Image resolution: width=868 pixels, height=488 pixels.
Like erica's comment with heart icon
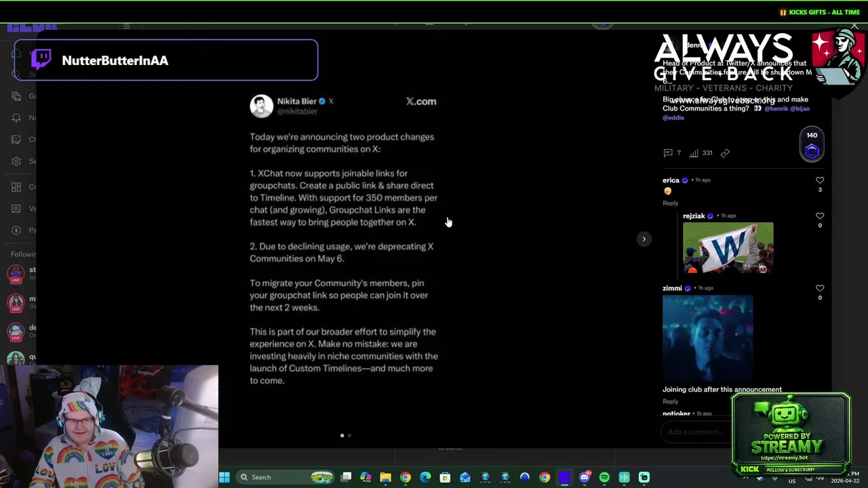point(820,180)
